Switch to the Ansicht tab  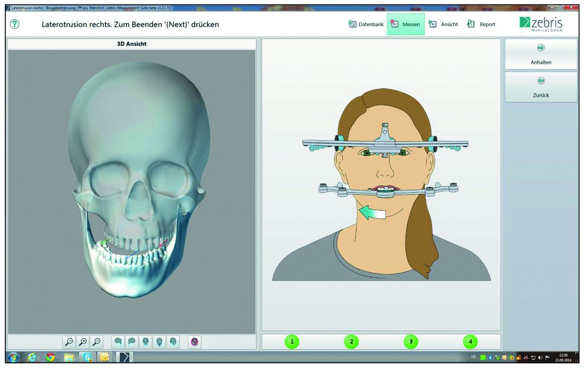point(443,24)
